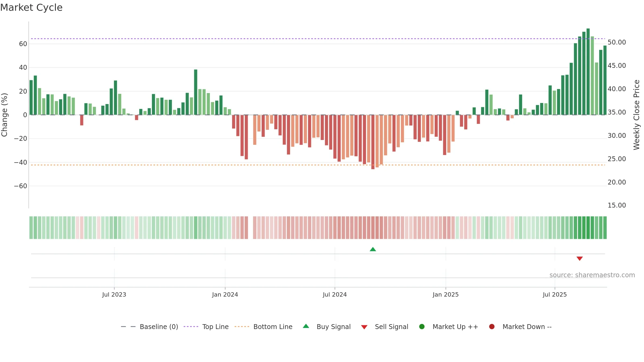
Task: Click the 20.00 price axis value
Action: (x=617, y=182)
